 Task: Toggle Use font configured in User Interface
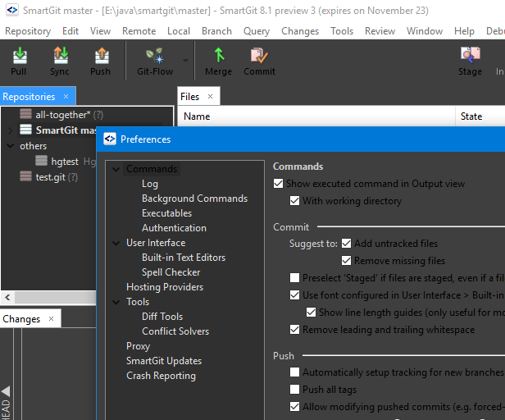pyautogui.click(x=294, y=295)
